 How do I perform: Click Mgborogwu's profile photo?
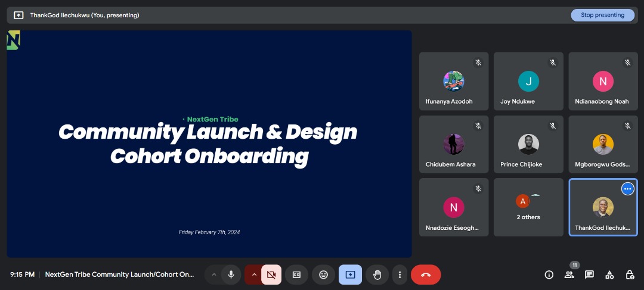603,144
